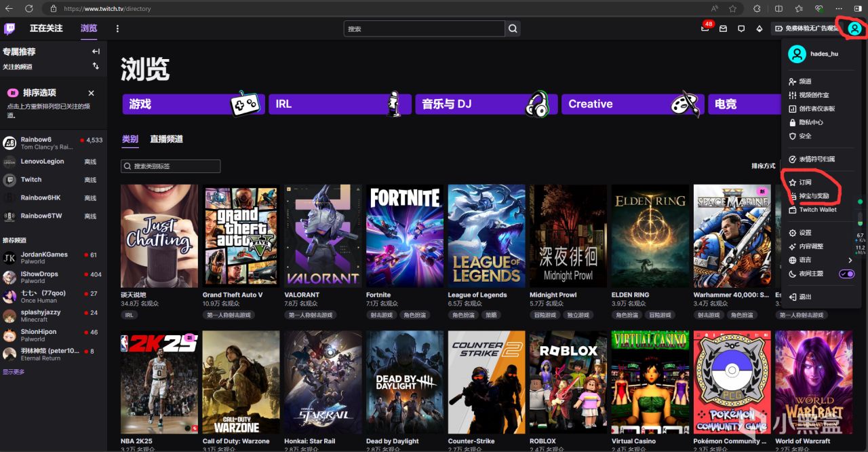
Task: Open browser essentials heart icon
Action: pos(819,9)
